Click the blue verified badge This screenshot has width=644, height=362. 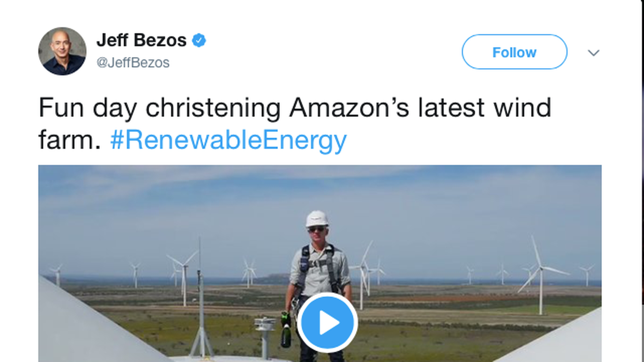coord(199,41)
